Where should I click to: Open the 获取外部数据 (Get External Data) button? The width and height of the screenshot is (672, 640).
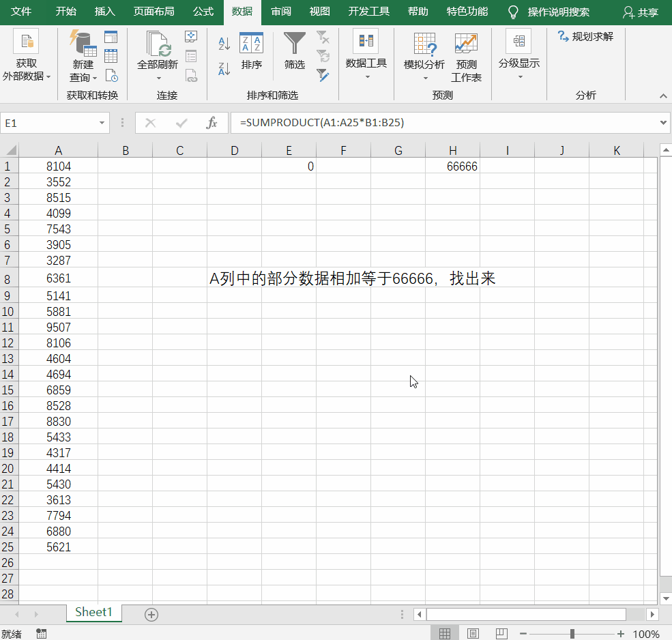(27, 55)
